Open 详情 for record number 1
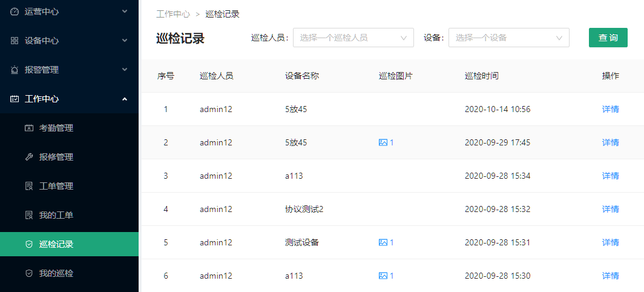This screenshot has width=644, height=292. click(610, 109)
